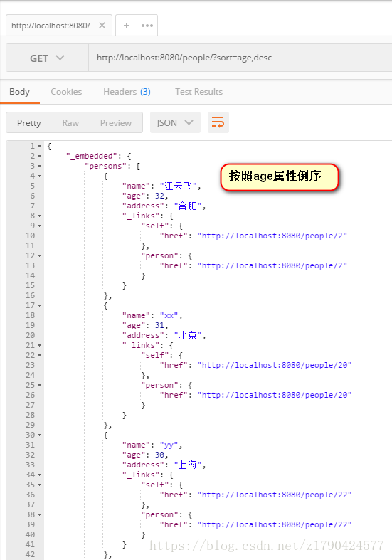Collapse the self block at line 35
This screenshot has height=560, width=392.
39,485
